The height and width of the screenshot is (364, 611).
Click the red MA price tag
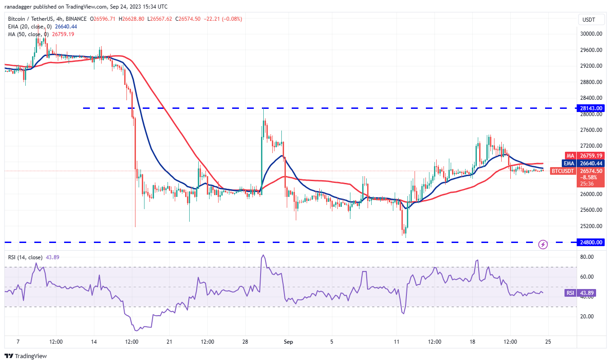569,155
